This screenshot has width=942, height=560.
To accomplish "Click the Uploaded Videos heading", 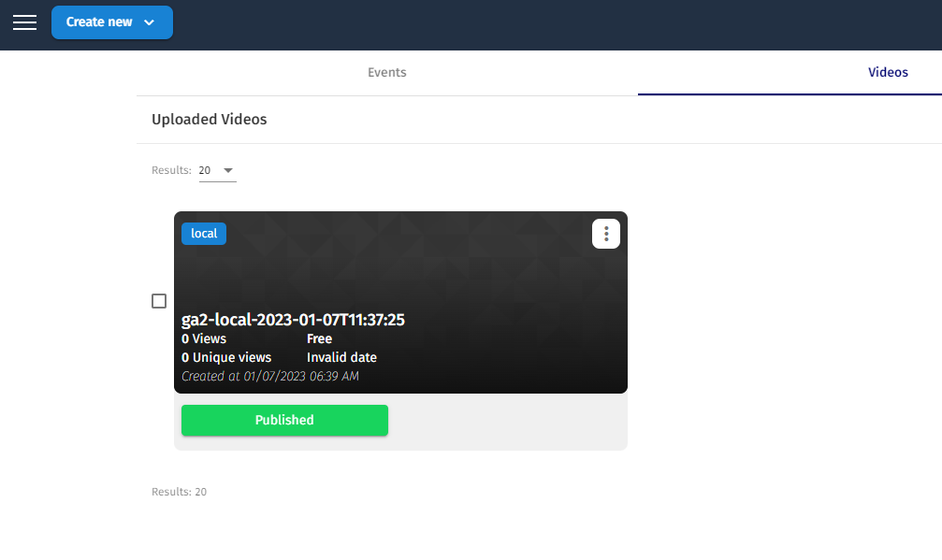I will (x=209, y=120).
